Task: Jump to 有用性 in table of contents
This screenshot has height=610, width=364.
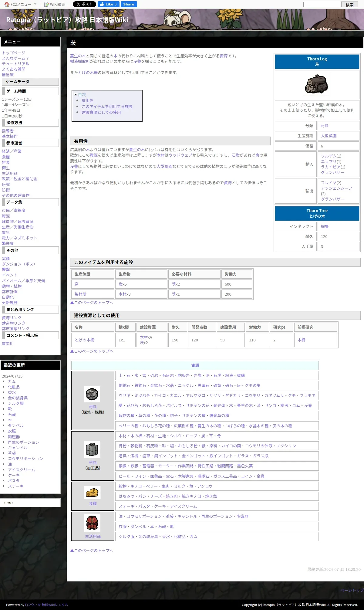Action: [87, 100]
